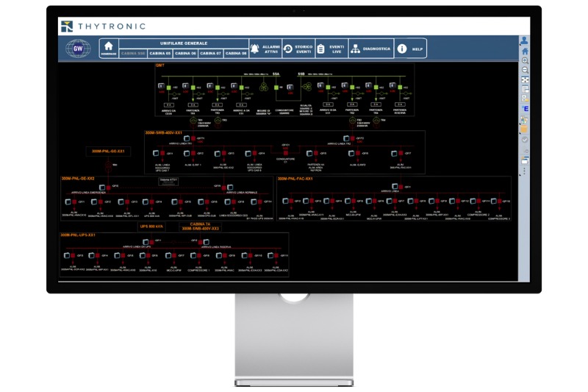The image size is (588, 392).
Task: Click the blue E icon in sidebar
Action: point(525,109)
